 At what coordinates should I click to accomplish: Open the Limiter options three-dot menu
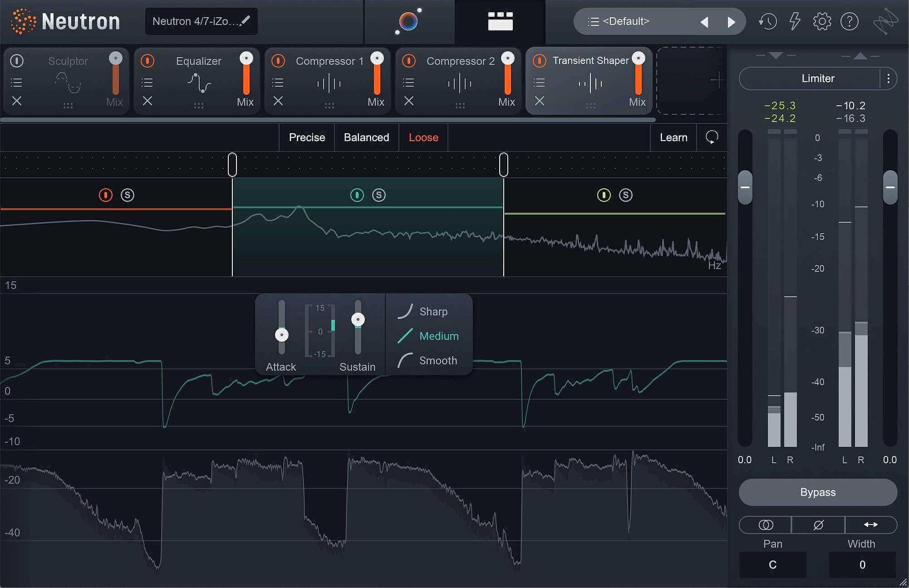tap(889, 78)
